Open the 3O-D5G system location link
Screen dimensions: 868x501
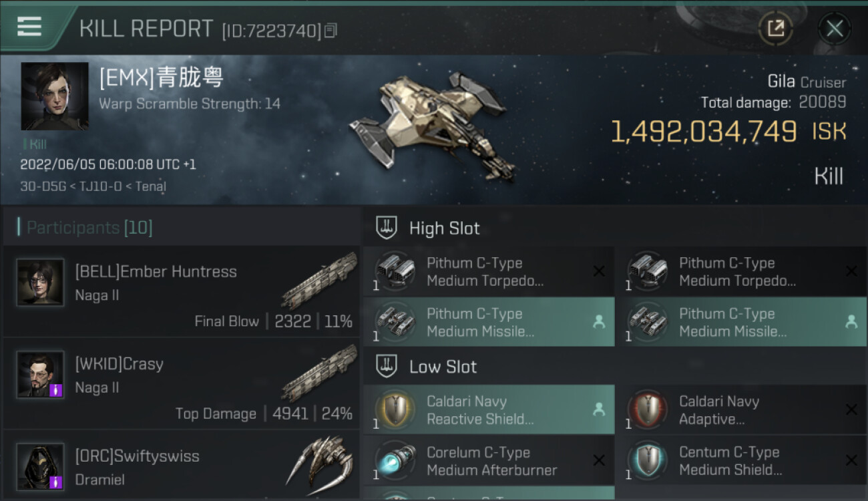click(x=43, y=186)
